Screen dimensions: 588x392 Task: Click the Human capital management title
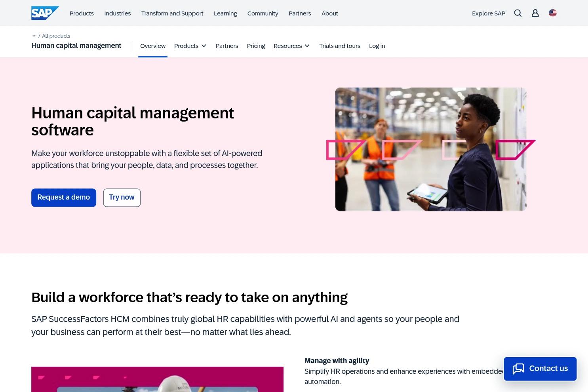tap(76, 46)
